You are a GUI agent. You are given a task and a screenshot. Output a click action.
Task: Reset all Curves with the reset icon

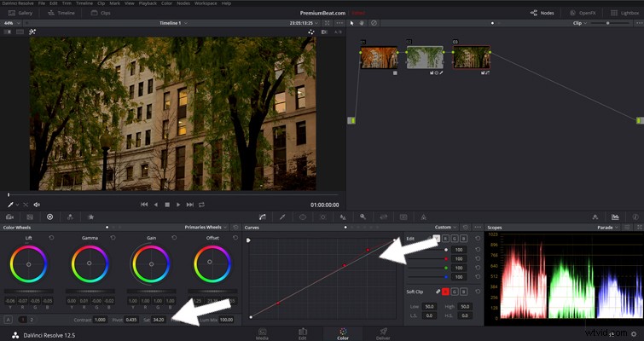[466, 228]
